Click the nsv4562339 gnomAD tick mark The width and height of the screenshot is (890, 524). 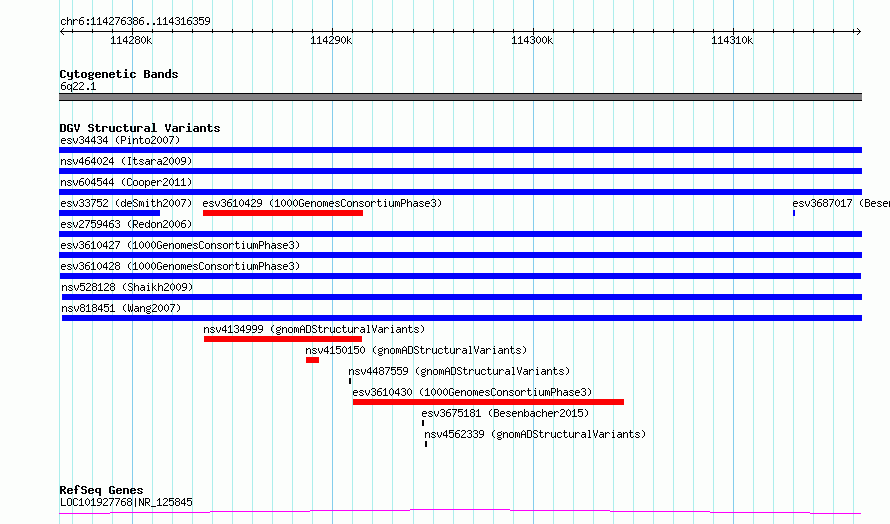tap(426, 444)
